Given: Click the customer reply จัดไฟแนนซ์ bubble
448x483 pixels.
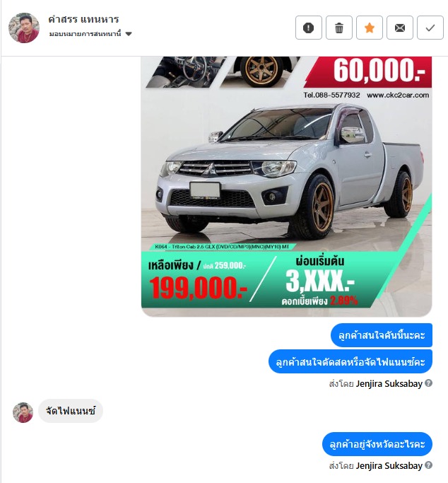Looking at the screenshot, I should point(71,411).
